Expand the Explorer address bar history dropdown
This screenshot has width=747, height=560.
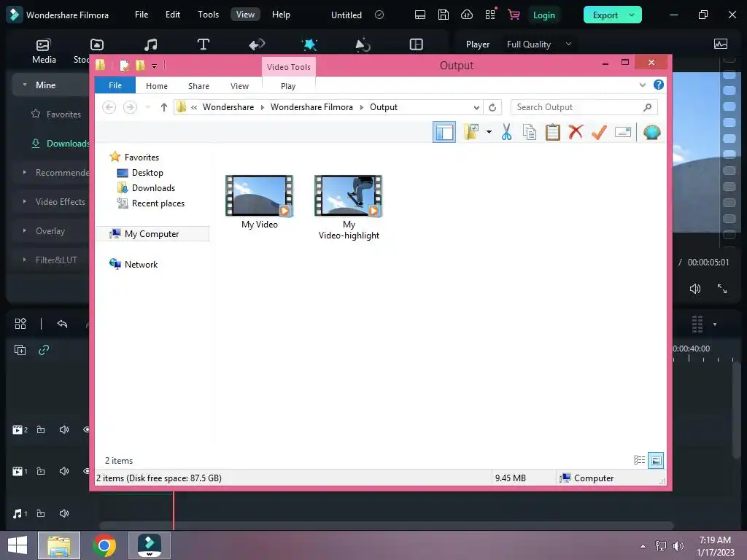(x=476, y=108)
